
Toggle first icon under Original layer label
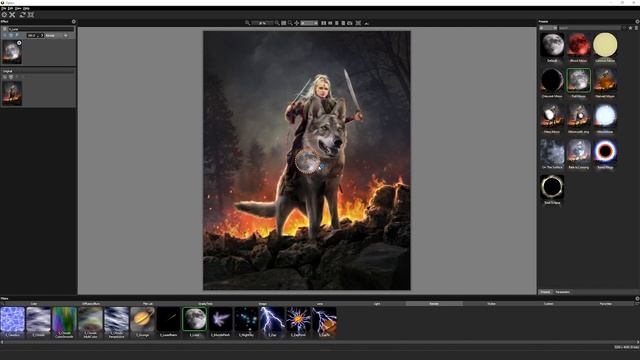(x=5, y=77)
